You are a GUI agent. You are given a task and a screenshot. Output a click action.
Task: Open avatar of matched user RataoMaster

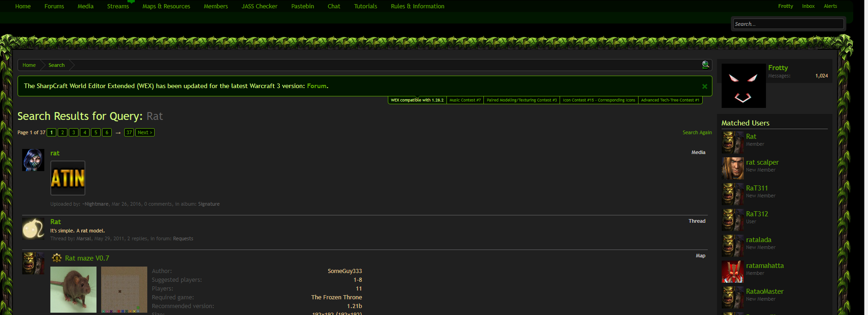(x=733, y=297)
